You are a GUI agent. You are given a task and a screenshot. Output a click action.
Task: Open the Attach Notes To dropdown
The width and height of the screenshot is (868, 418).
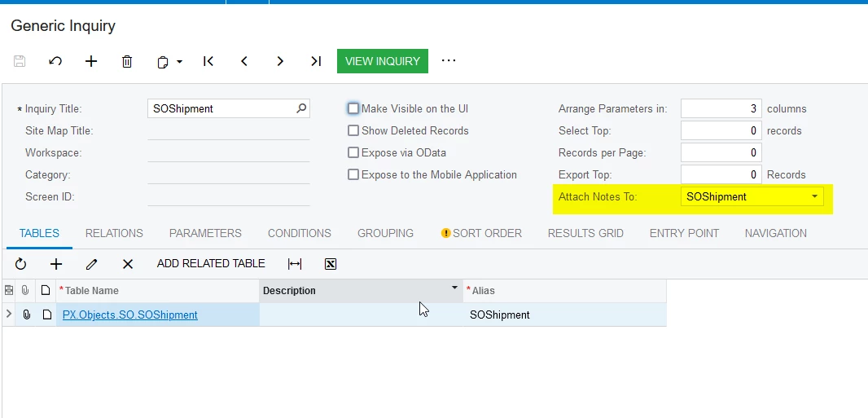click(x=814, y=196)
